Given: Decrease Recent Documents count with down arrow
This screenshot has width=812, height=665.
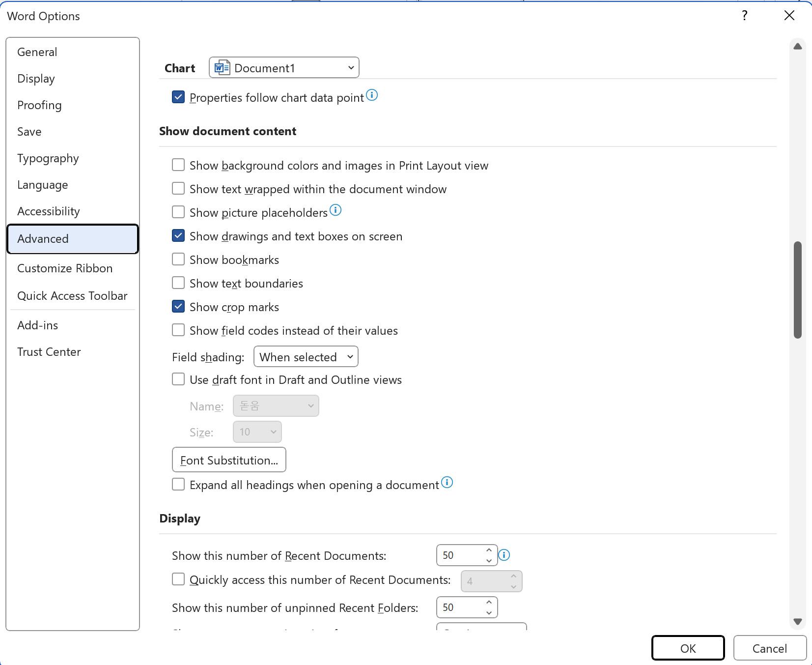Looking at the screenshot, I should coord(489,560).
